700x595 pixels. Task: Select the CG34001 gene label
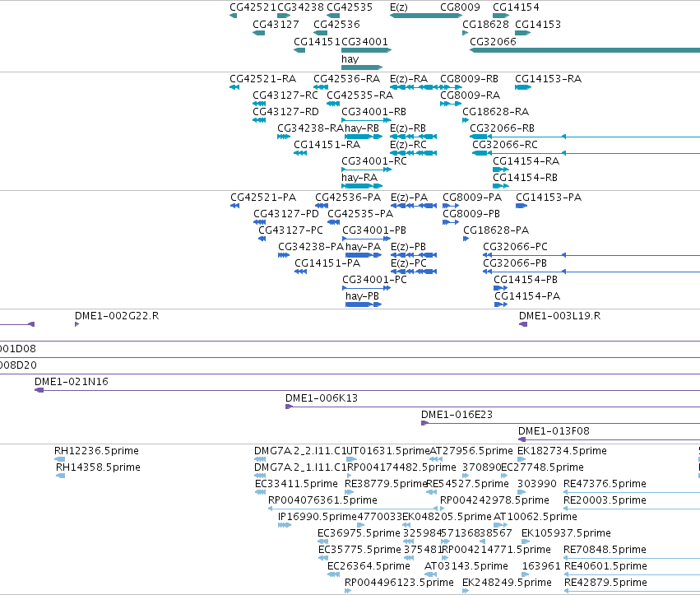364,41
